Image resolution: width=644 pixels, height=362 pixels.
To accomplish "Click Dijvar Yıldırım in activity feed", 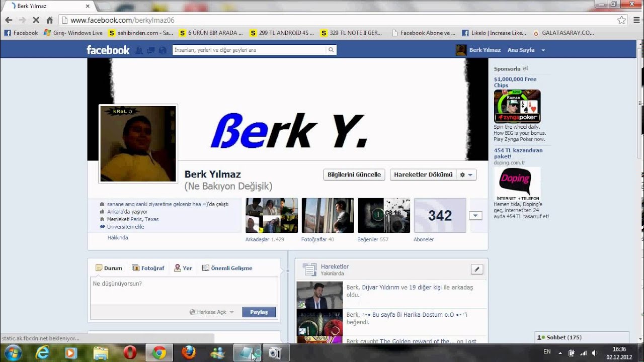I will point(380,288).
